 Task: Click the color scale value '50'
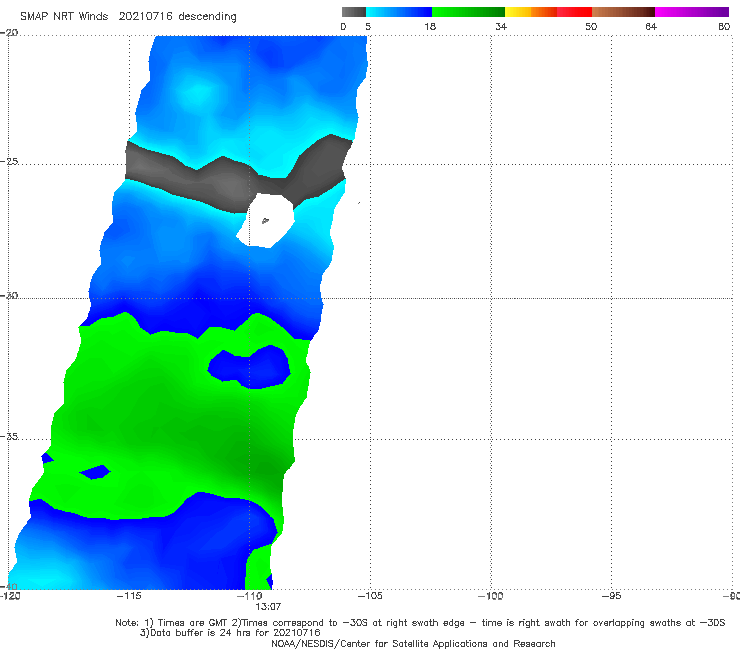591,26
